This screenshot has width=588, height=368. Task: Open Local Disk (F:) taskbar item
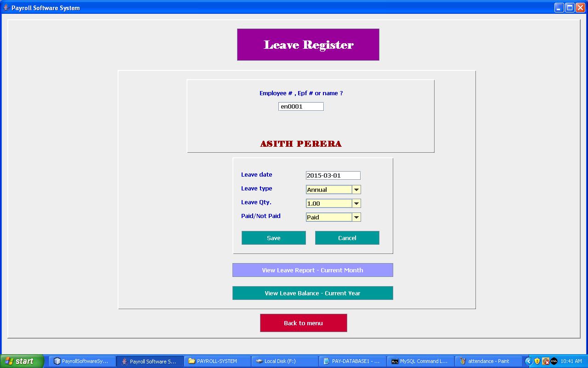click(284, 361)
